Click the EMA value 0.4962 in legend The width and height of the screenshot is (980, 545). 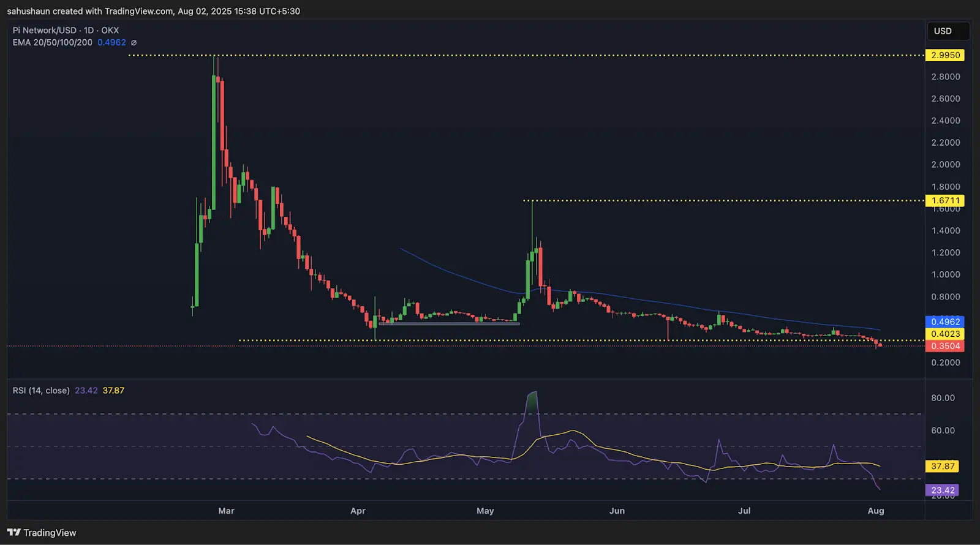(x=111, y=42)
